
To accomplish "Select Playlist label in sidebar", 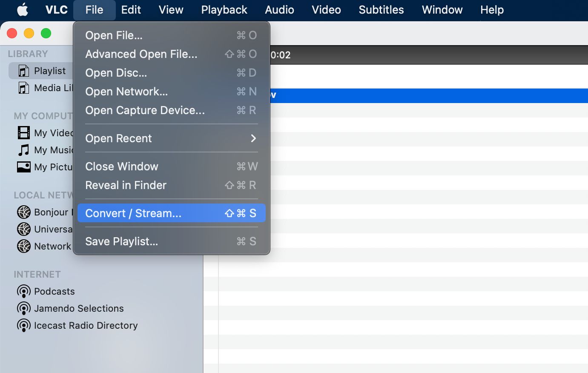I will pos(50,71).
